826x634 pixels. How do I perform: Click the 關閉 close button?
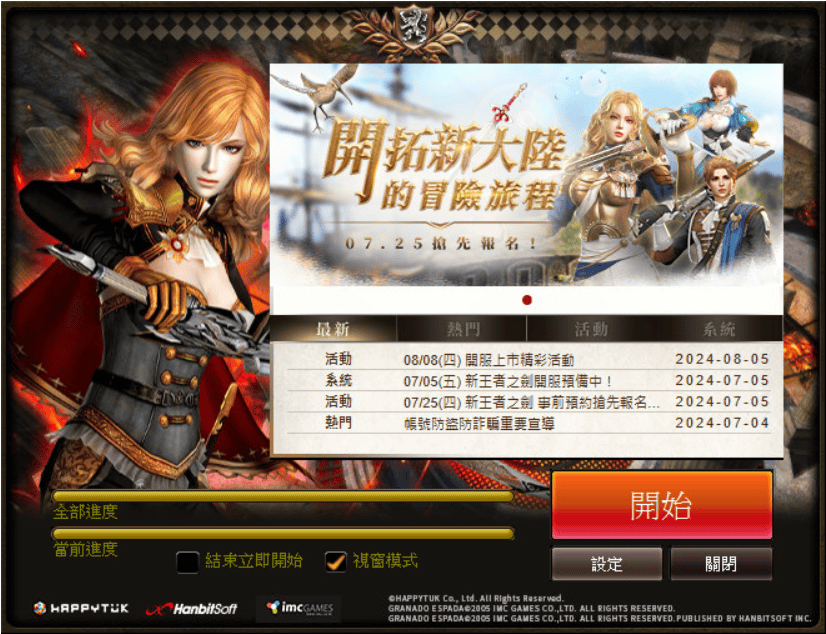pos(721,564)
